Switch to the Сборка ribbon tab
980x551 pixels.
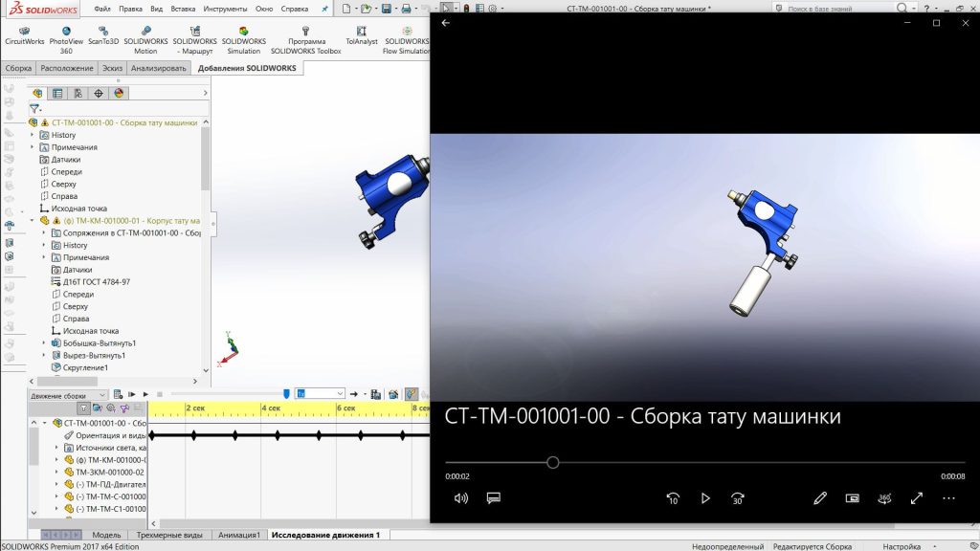18,68
